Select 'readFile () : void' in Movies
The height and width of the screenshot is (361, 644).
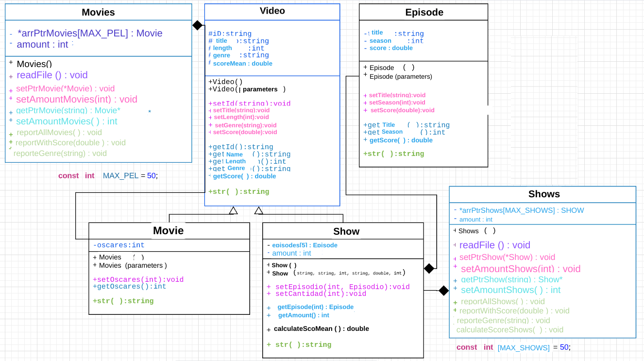pos(52,75)
